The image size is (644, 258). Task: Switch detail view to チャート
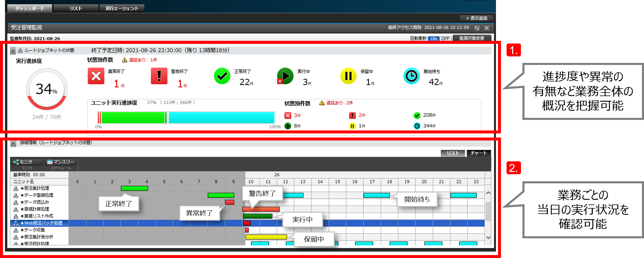479,153
